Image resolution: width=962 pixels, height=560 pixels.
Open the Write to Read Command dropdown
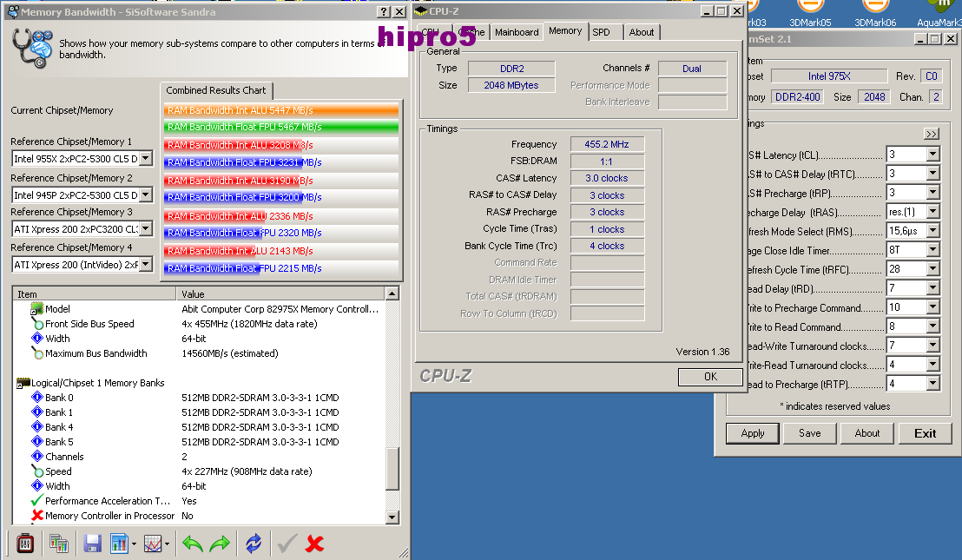click(x=932, y=326)
